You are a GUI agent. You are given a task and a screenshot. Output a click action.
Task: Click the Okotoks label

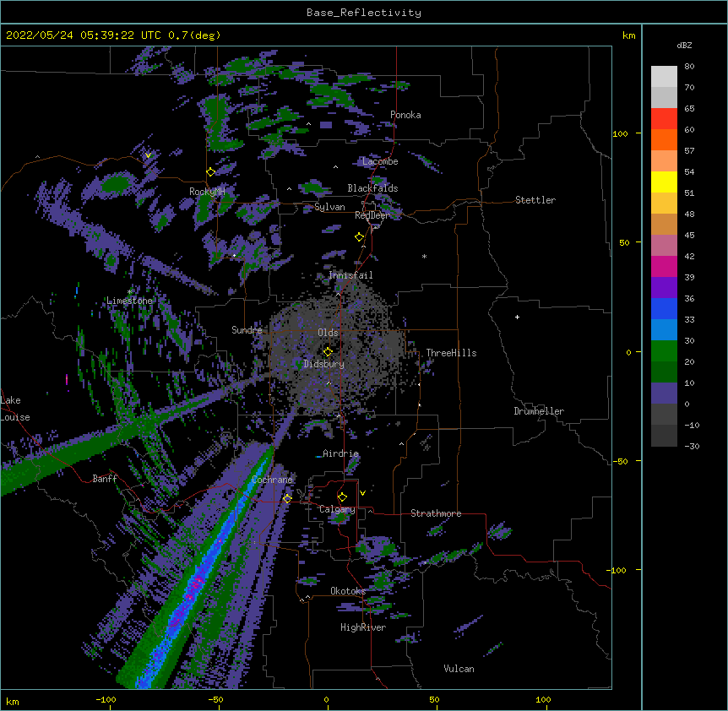point(348,591)
